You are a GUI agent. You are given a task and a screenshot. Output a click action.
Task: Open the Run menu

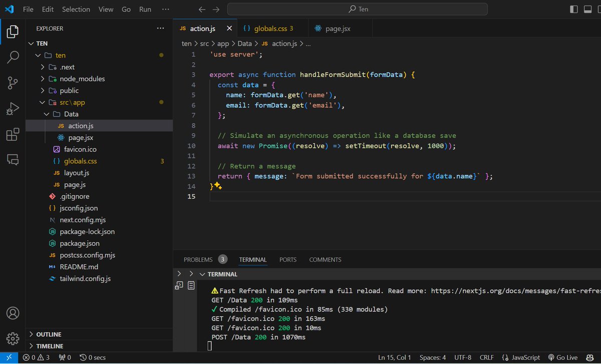coord(145,9)
